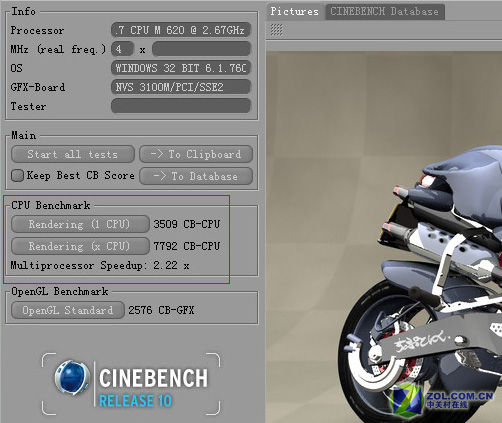Image resolution: width=502 pixels, height=423 pixels.
Task: Click the CINEBENCH Release 10 banner
Action: [x=131, y=384]
